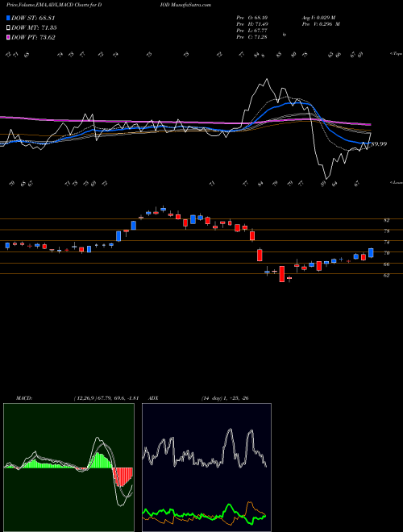Click the 62 price axis label

386,275
